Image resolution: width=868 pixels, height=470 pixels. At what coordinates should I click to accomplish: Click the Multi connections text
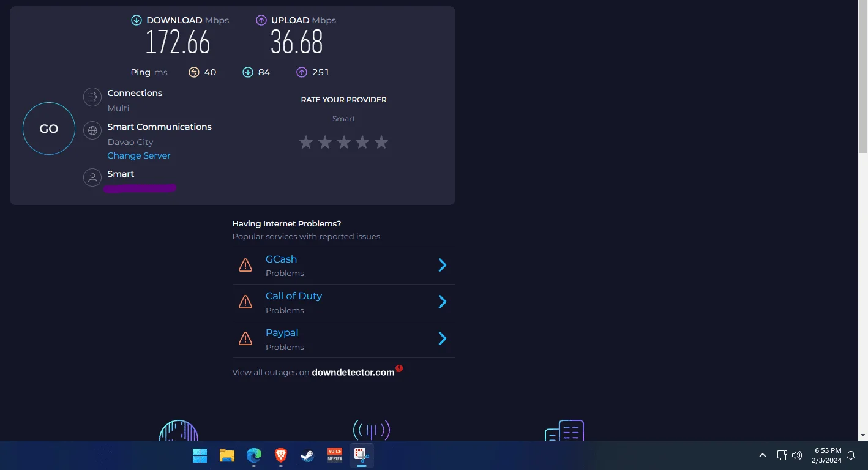(119, 108)
